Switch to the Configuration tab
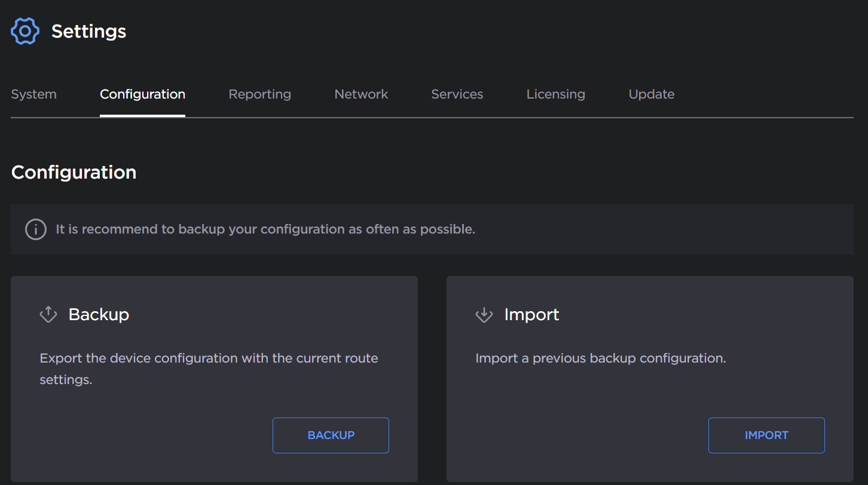The image size is (868, 485). pyautogui.click(x=142, y=94)
